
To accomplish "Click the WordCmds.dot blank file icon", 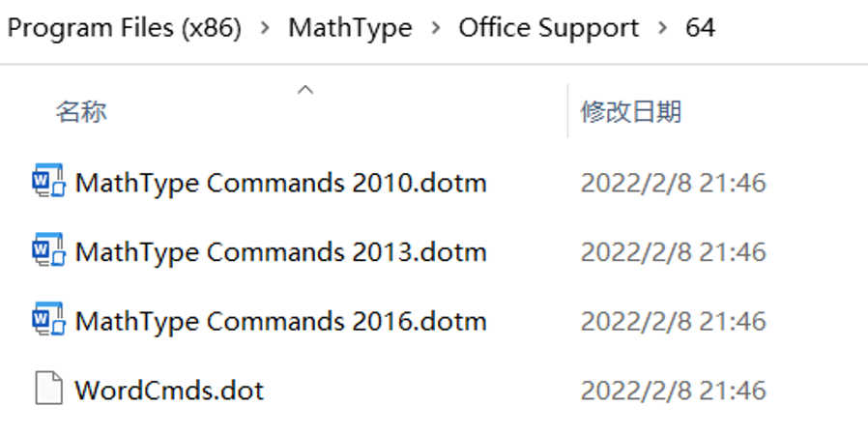I will [48, 390].
